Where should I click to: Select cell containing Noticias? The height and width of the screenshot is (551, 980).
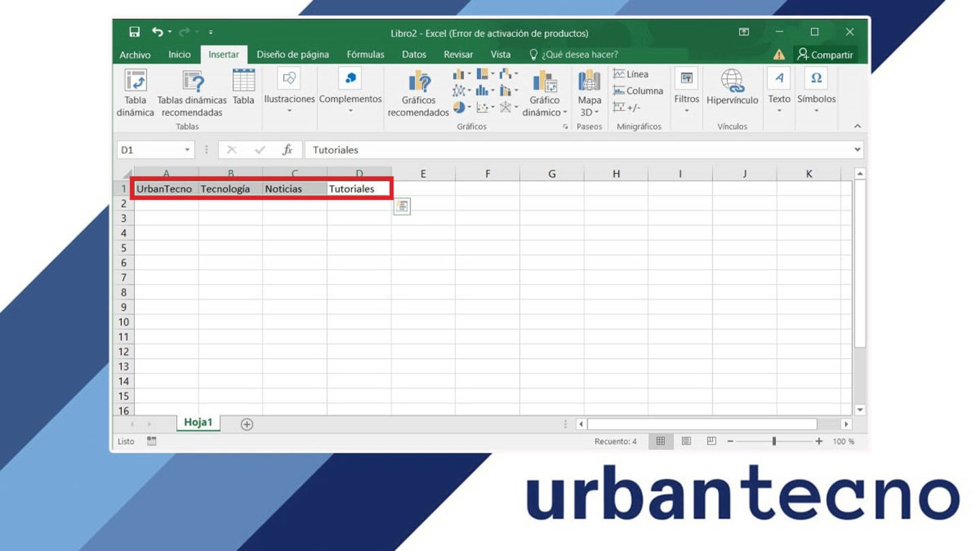click(x=295, y=188)
